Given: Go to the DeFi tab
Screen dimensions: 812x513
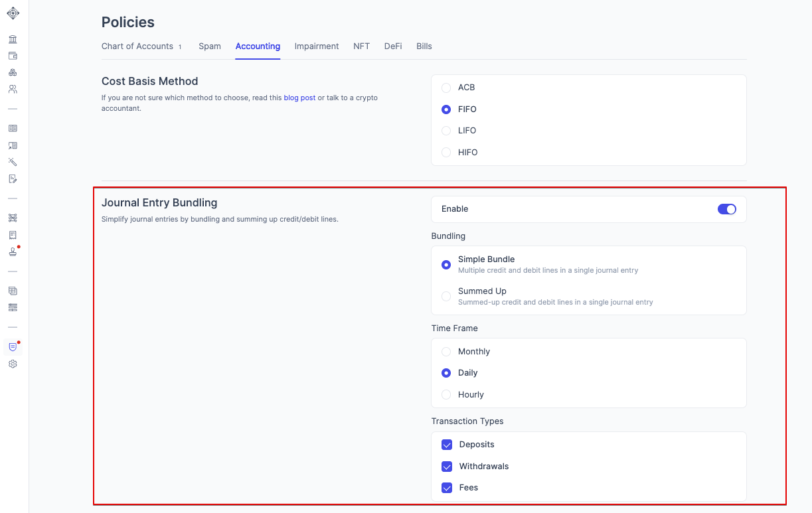Looking at the screenshot, I should point(393,46).
